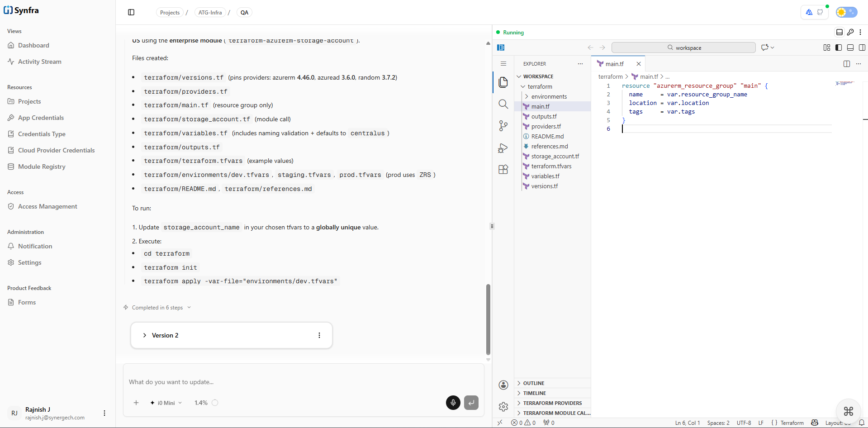Close the main.tf editor tab
The image size is (868, 428).
(638, 64)
